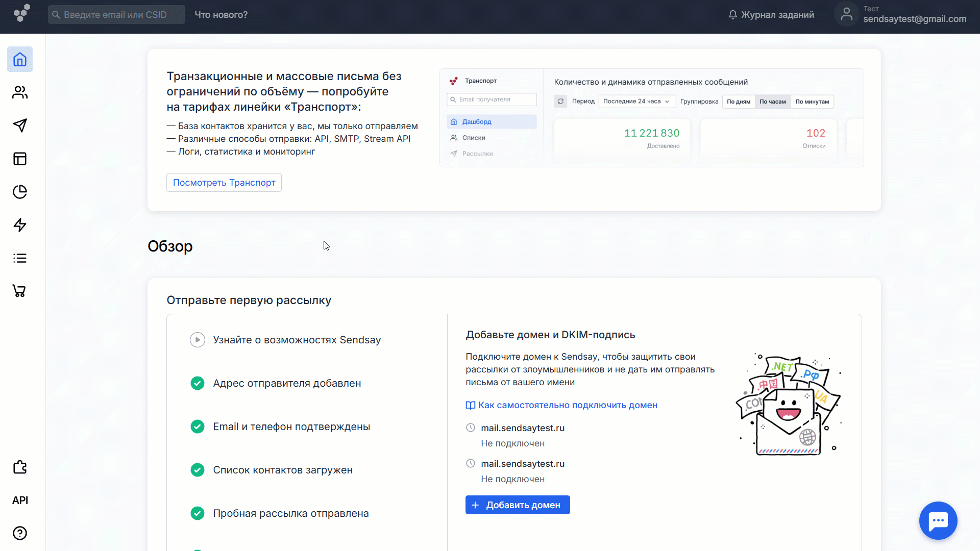This screenshot has width=980, height=551.
Task: Select the 'Пробная рассылка отправлена' checked step
Action: click(x=290, y=513)
